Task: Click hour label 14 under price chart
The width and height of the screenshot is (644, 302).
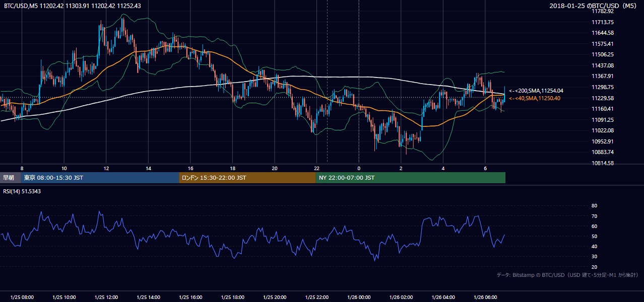Action: click(x=148, y=168)
